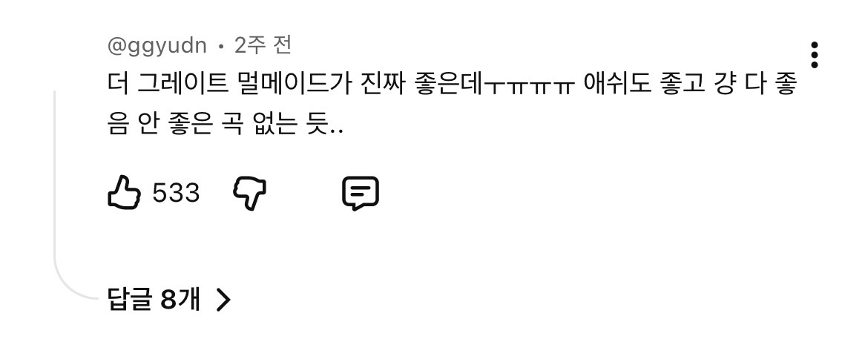868x342 pixels.
Task: Select the first line of comment starting 더 그레이트
Action: pyautogui.click(x=451, y=85)
